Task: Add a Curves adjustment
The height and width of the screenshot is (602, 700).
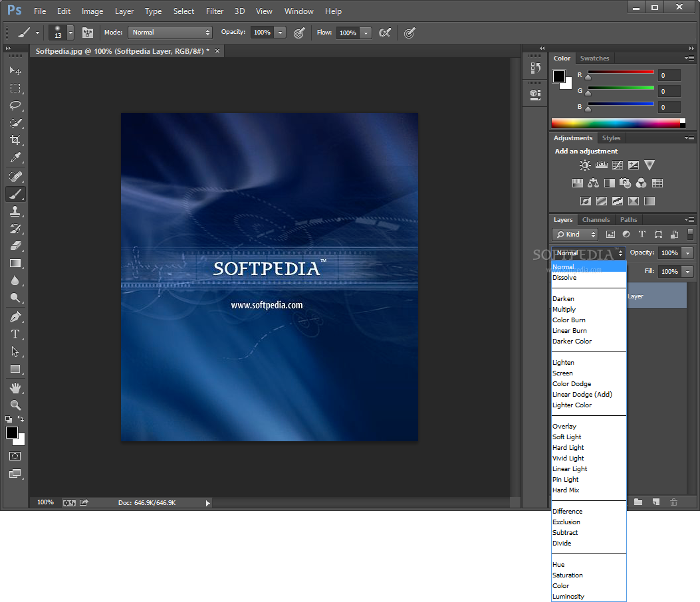Action: pyautogui.click(x=618, y=165)
